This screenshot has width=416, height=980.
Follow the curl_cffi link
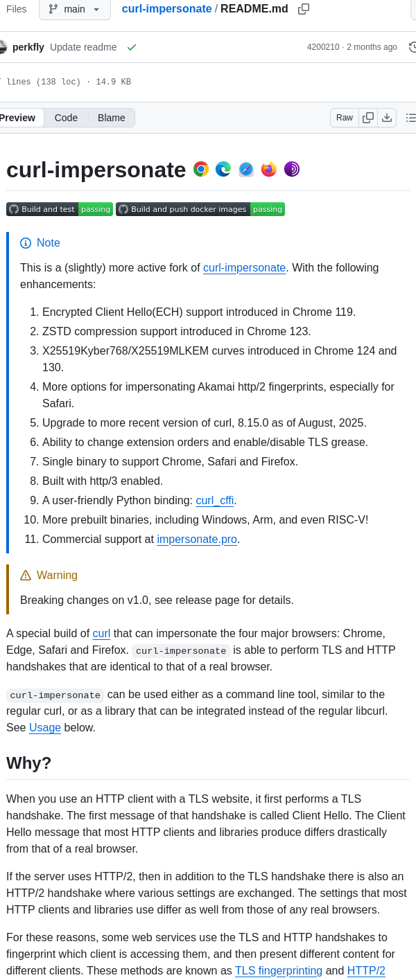(x=215, y=500)
